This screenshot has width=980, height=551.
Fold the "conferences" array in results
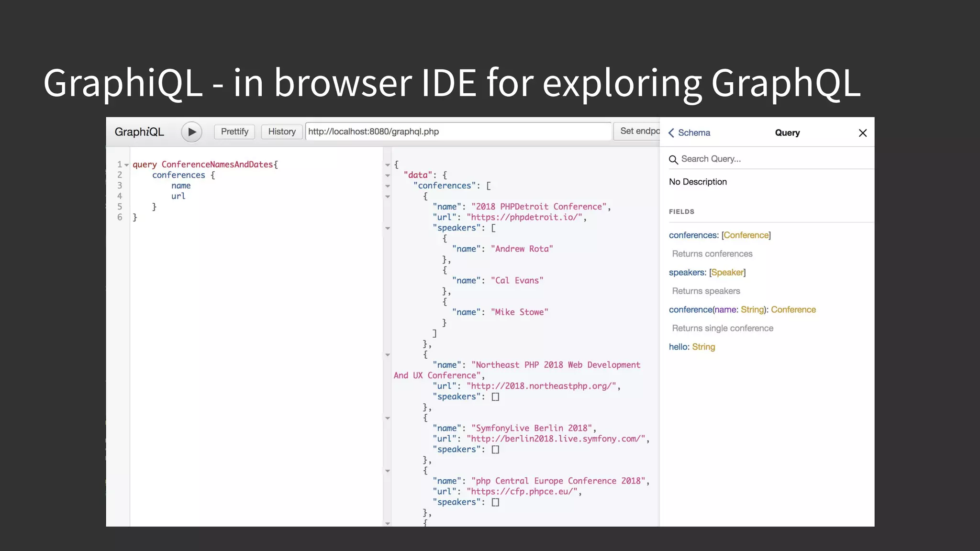(388, 186)
